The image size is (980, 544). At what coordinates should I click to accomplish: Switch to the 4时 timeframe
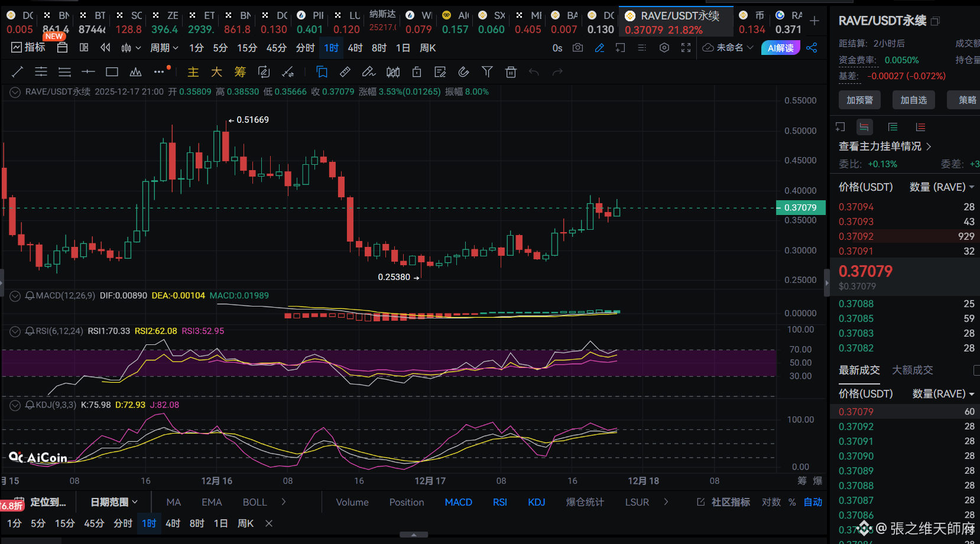[x=355, y=48]
